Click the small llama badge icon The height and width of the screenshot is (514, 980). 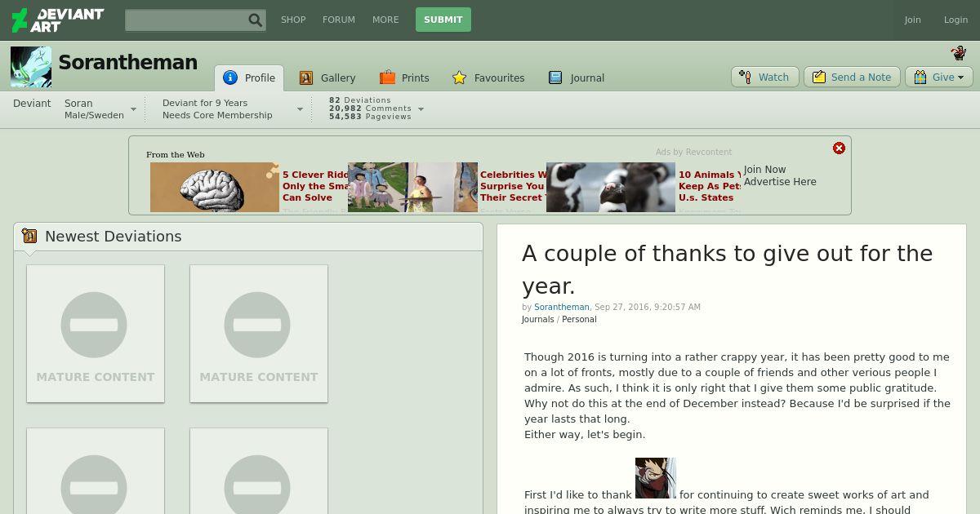pos(959,53)
